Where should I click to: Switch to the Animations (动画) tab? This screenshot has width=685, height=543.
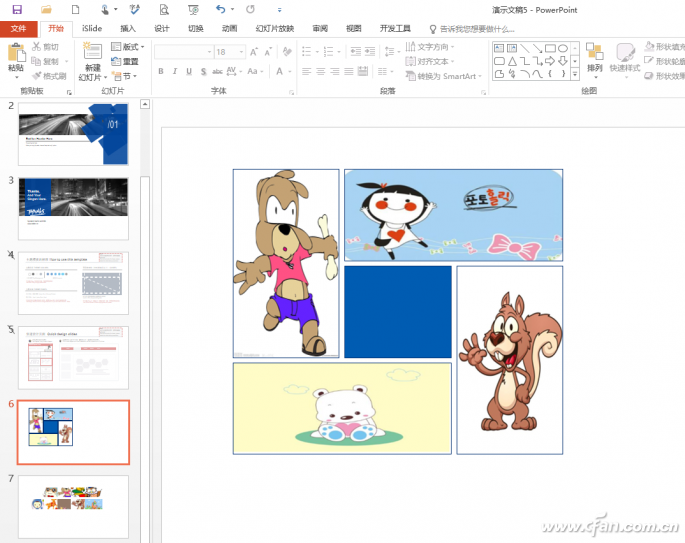point(229,28)
